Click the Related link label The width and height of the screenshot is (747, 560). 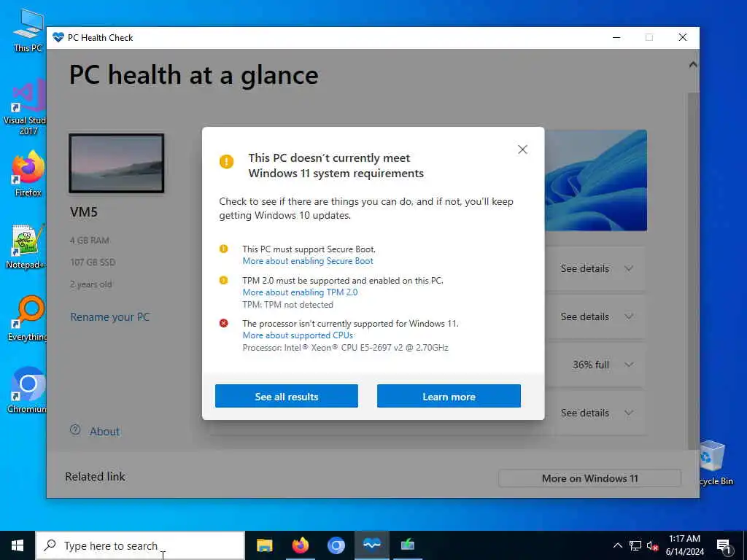[x=96, y=477]
